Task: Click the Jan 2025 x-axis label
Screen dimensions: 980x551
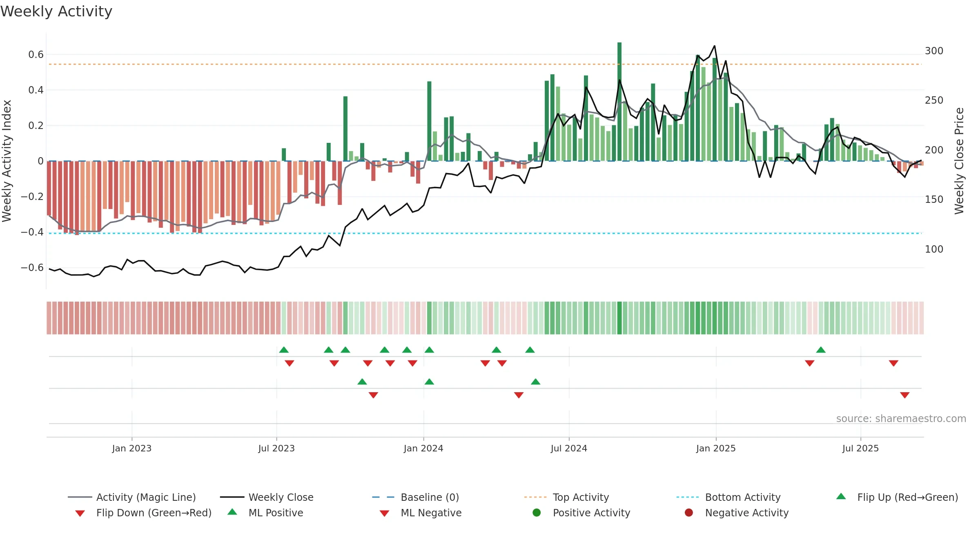Action: (x=716, y=448)
